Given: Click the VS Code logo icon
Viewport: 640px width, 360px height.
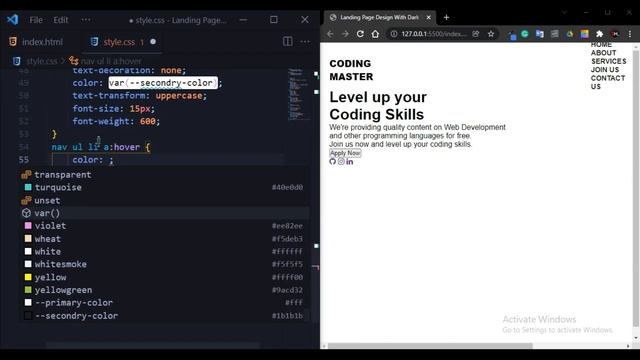Looking at the screenshot, I should (12, 20).
